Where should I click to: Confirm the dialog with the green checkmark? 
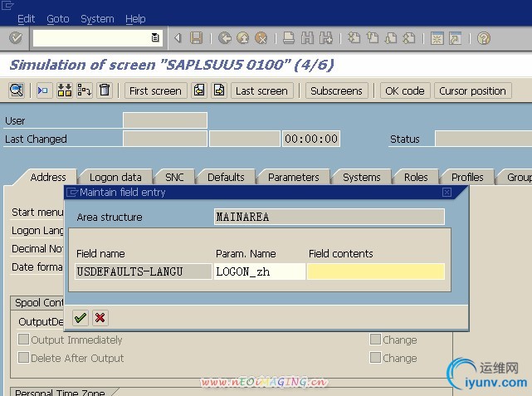pos(81,318)
